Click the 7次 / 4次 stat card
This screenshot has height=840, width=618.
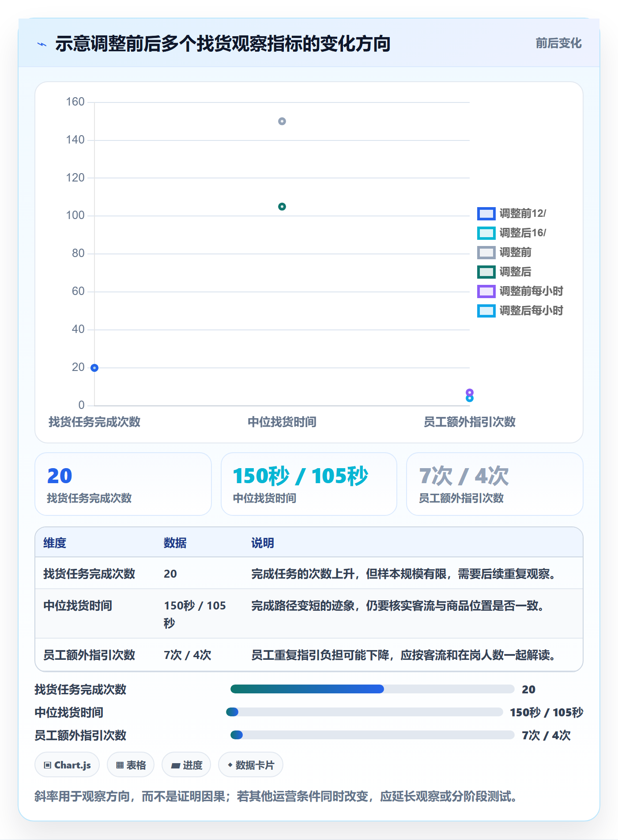495,484
